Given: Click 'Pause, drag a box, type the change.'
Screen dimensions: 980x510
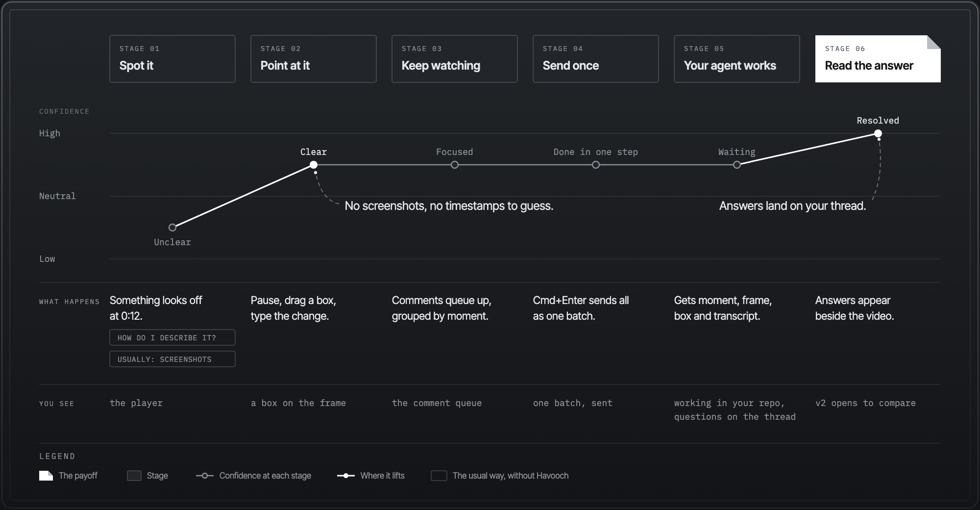Looking at the screenshot, I should coord(293,308).
